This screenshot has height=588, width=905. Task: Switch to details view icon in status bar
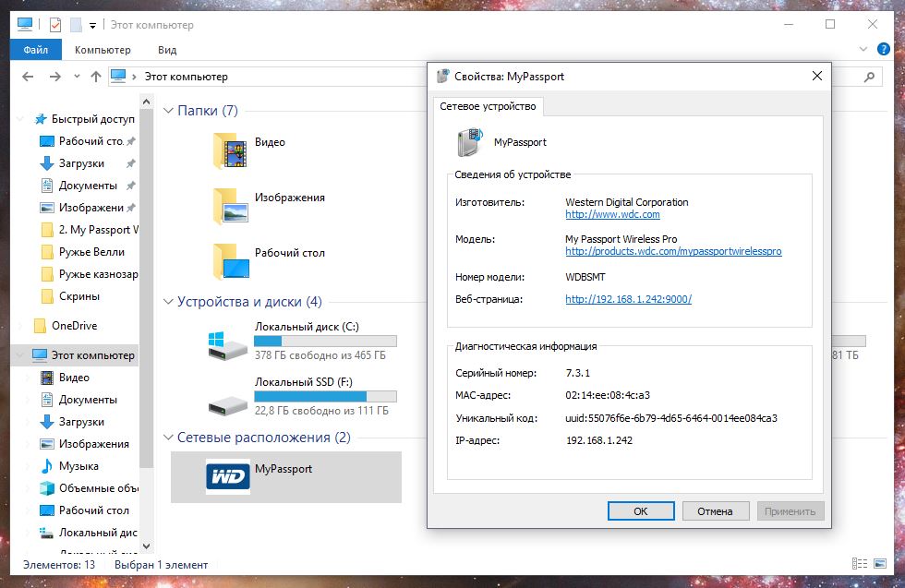860,564
